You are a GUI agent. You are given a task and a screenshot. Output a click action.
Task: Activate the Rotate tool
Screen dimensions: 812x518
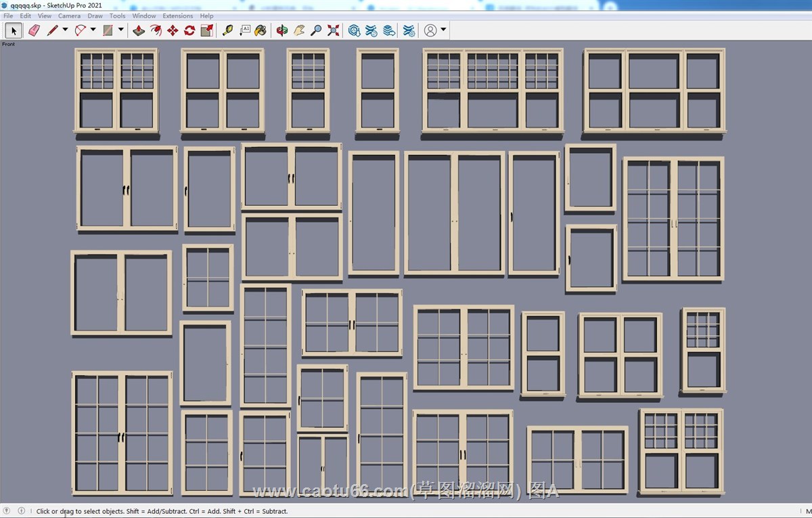pyautogui.click(x=189, y=30)
